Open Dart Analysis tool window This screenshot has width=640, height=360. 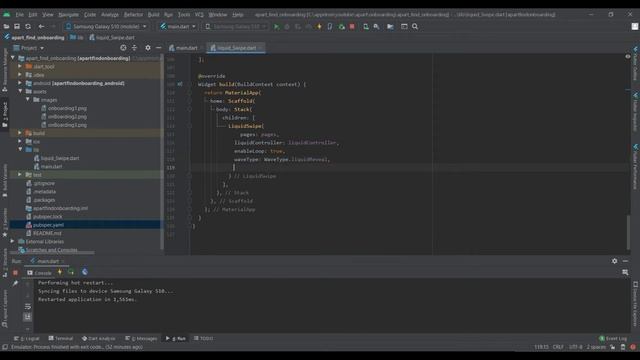98,338
